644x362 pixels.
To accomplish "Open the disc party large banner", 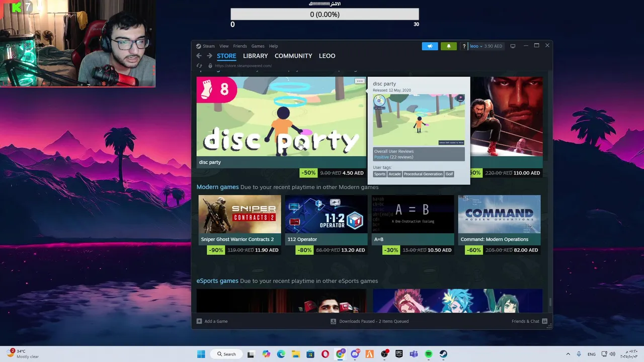I will tap(281, 117).
